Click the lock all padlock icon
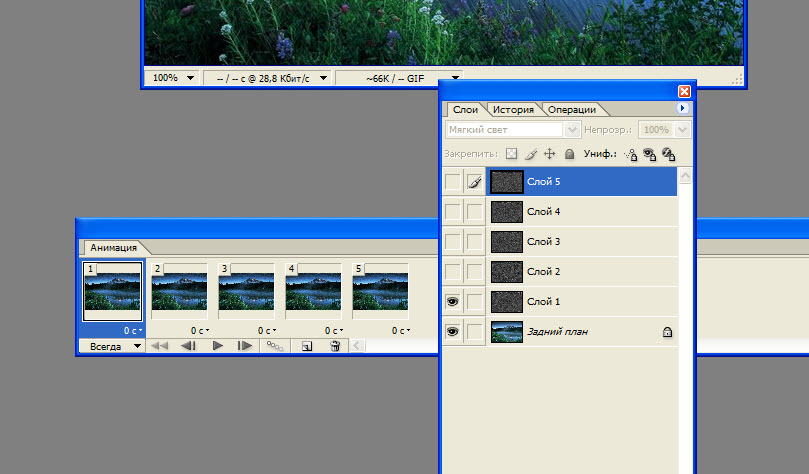 [x=569, y=154]
